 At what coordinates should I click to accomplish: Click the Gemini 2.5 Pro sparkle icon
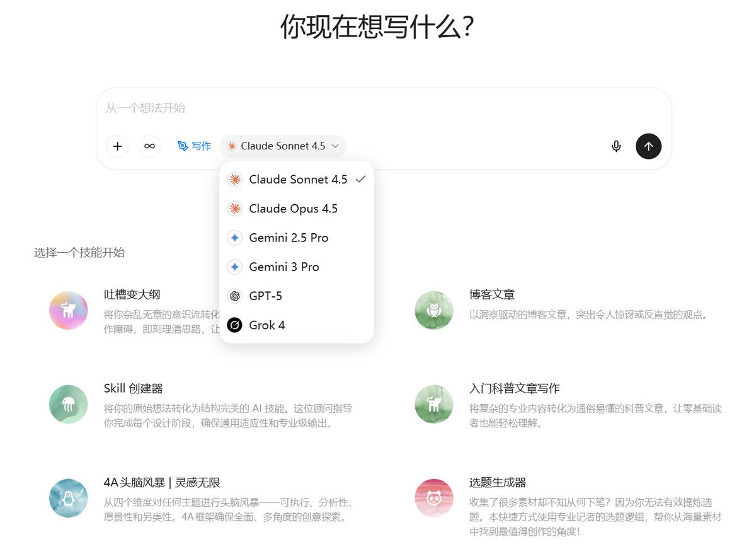tap(234, 238)
